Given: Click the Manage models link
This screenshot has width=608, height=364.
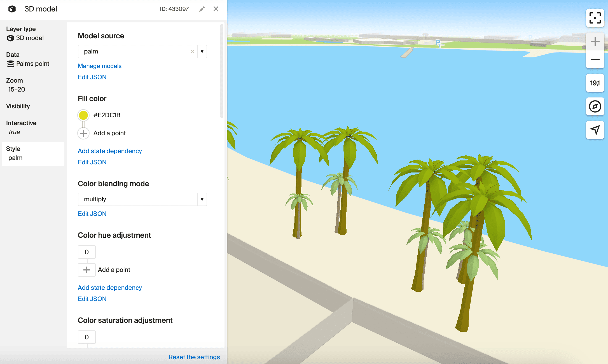Looking at the screenshot, I should tap(99, 66).
